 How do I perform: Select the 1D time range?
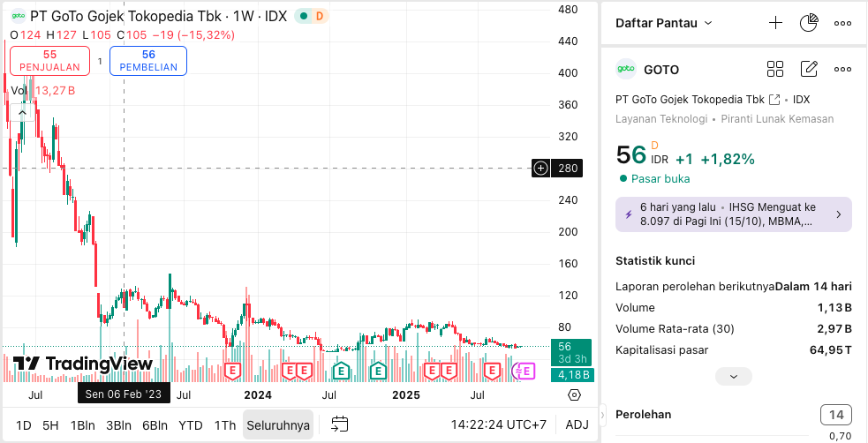coord(23,425)
